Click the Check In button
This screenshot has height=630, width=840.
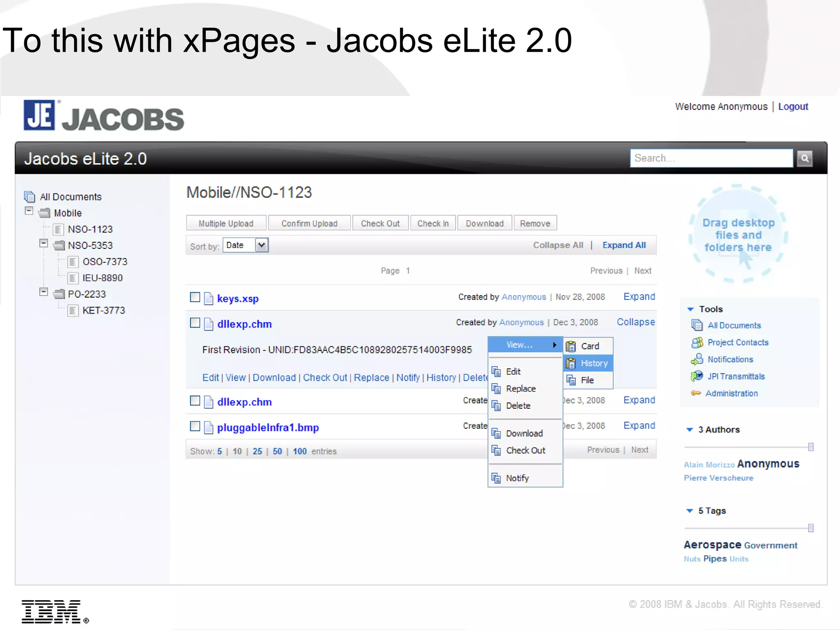point(433,223)
